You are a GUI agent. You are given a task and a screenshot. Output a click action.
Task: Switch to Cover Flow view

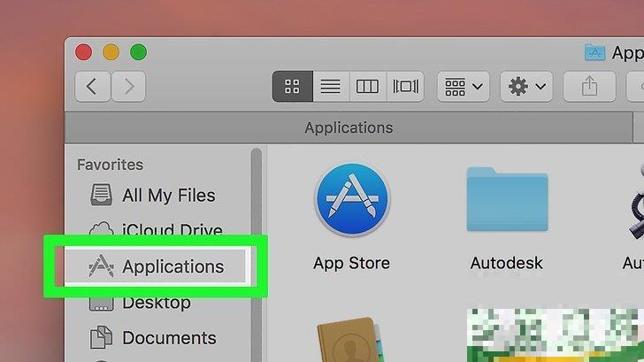click(405, 87)
